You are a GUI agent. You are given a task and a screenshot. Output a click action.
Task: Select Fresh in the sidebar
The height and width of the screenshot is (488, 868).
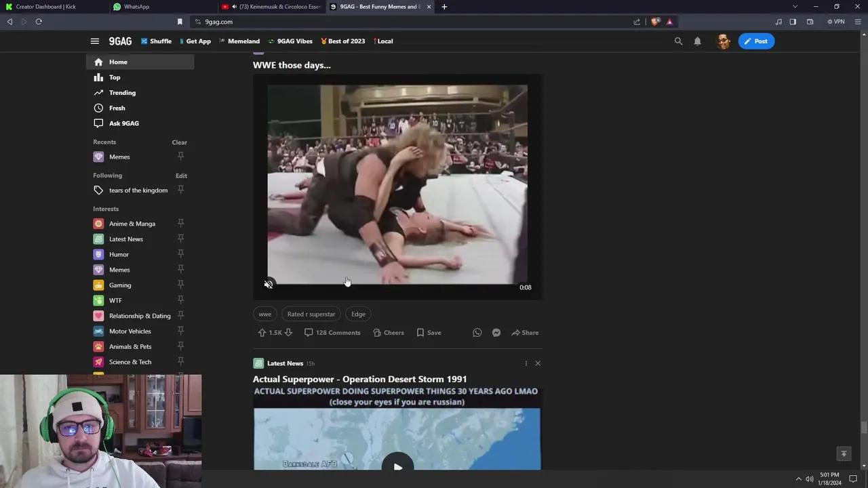coord(140,108)
